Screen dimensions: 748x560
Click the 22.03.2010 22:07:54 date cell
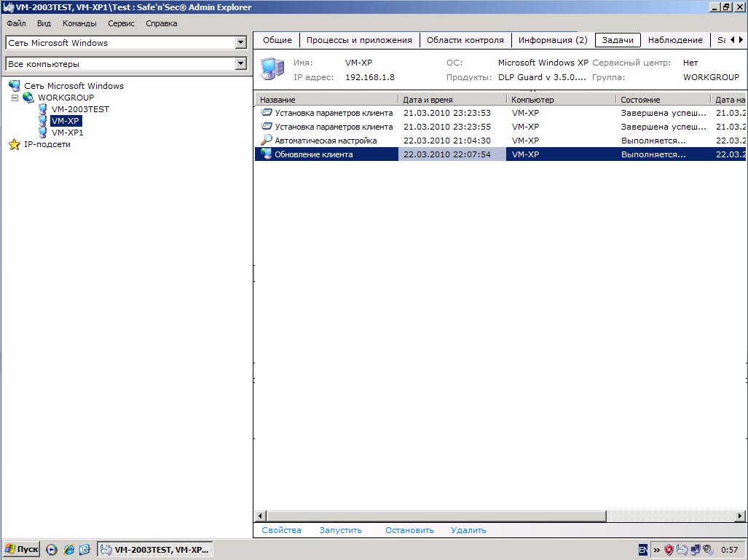point(452,154)
